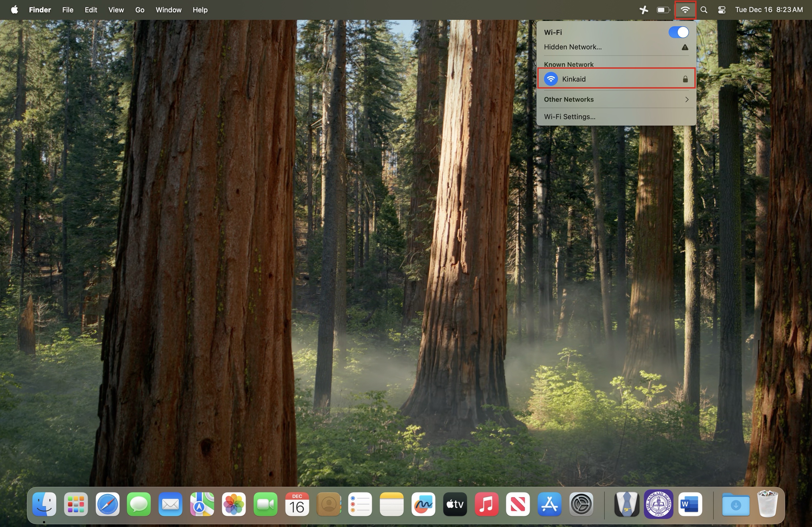Viewport: 812px width, 527px height.
Task: Click the battery status icon
Action: [x=663, y=10]
